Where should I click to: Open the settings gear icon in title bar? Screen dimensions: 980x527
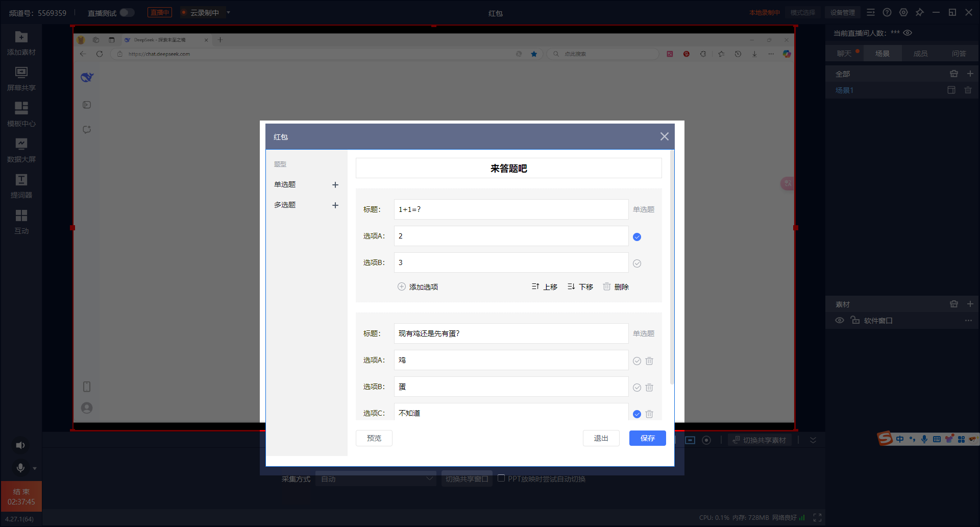tap(903, 12)
